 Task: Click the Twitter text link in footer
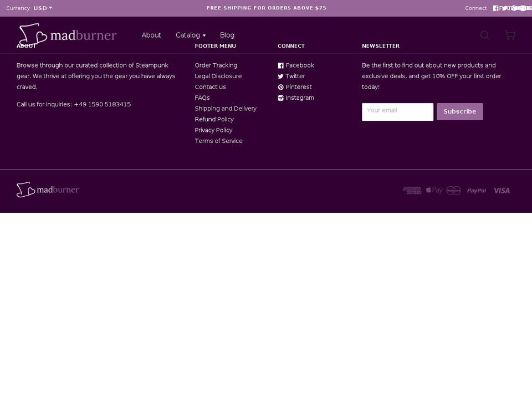point(295,76)
